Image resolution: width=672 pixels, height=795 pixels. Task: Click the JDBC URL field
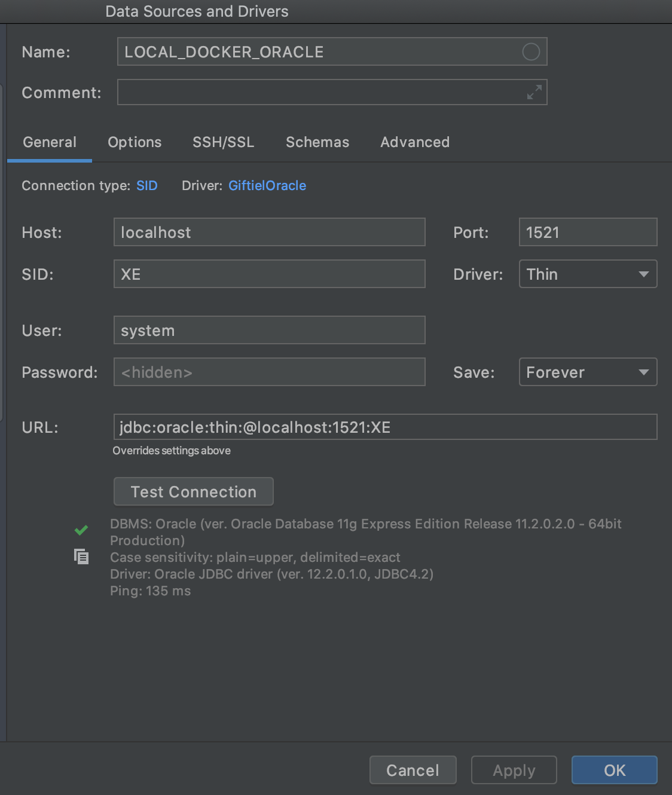click(386, 427)
